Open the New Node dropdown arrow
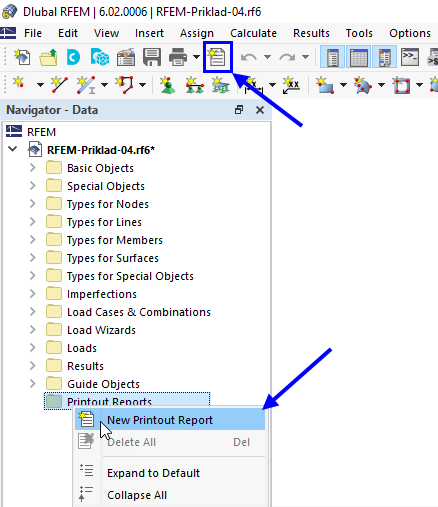 point(40,85)
